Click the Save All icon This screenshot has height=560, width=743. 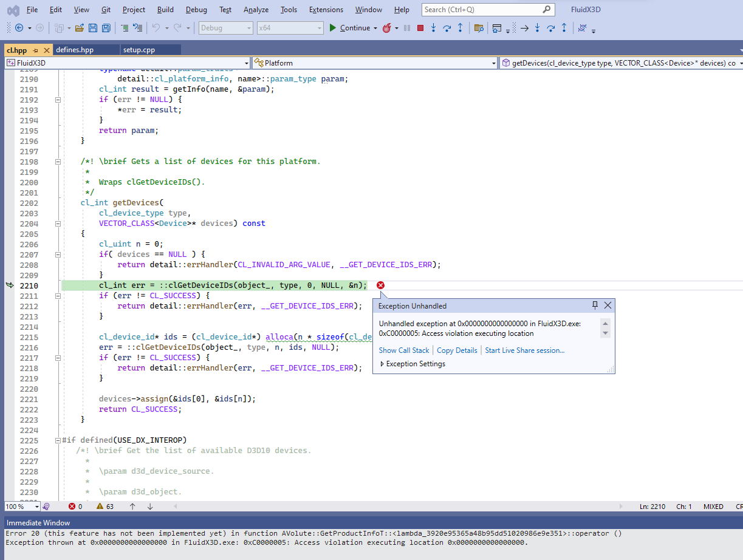pos(106,27)
